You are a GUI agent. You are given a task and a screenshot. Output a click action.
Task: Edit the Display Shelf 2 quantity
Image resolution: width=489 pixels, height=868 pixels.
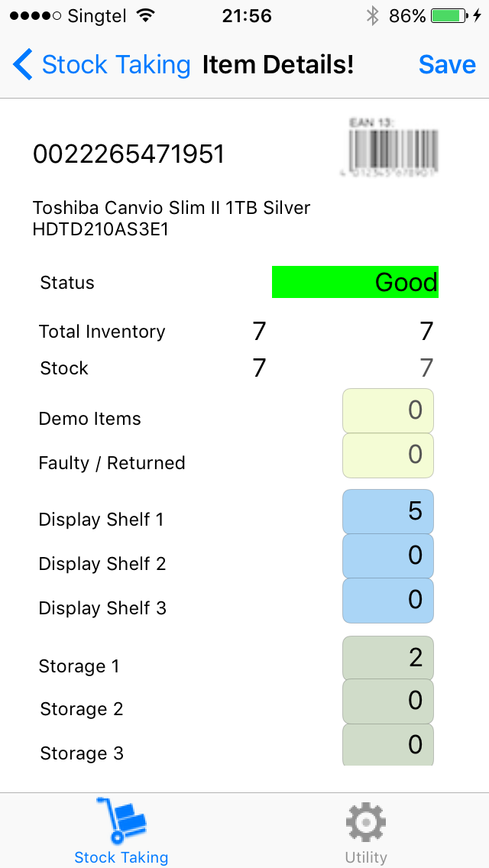388,556
